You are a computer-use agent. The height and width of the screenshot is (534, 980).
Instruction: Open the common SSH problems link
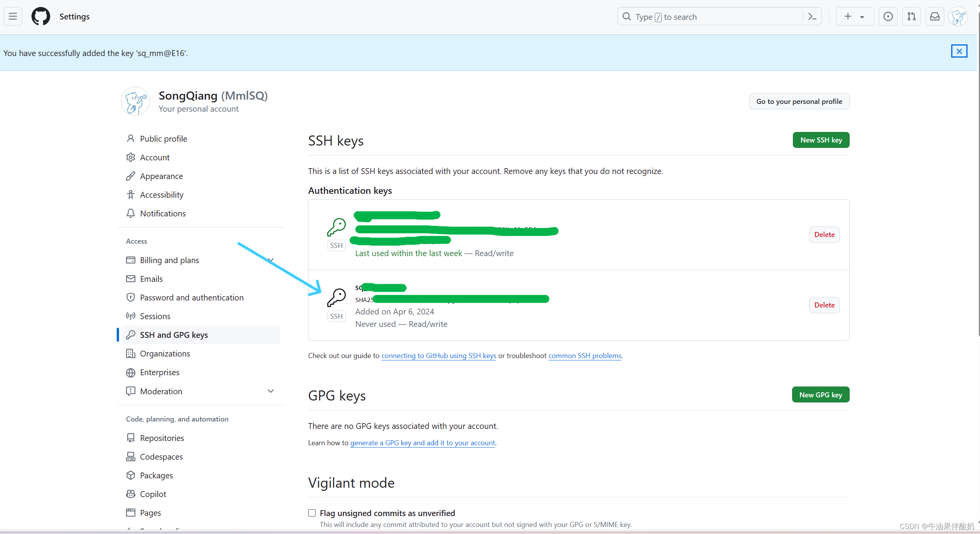[x=584, y=355]
